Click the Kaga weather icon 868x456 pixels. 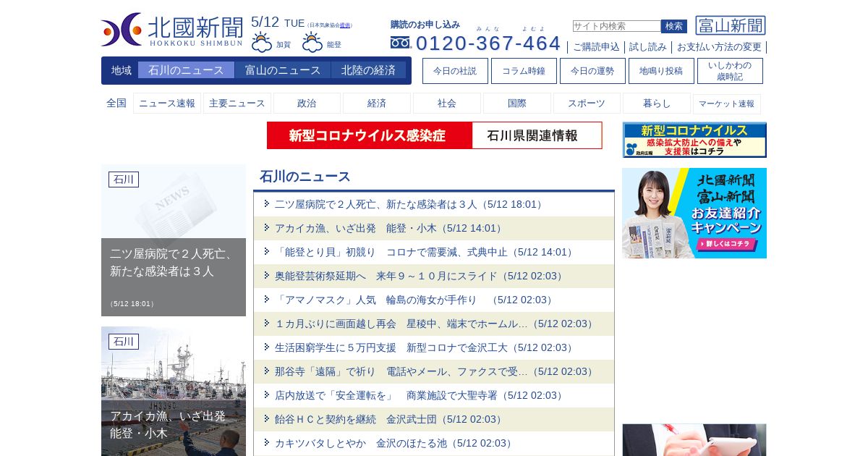coord(262,43)
